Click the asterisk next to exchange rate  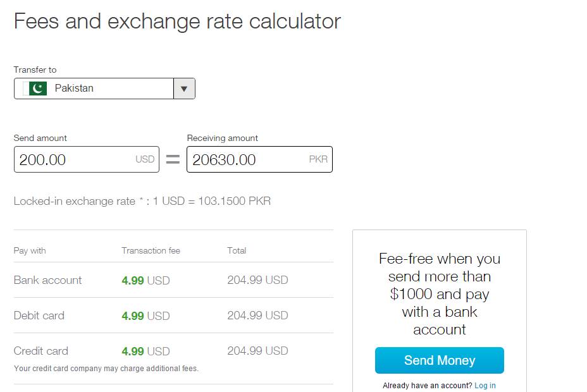pos(143,198)
